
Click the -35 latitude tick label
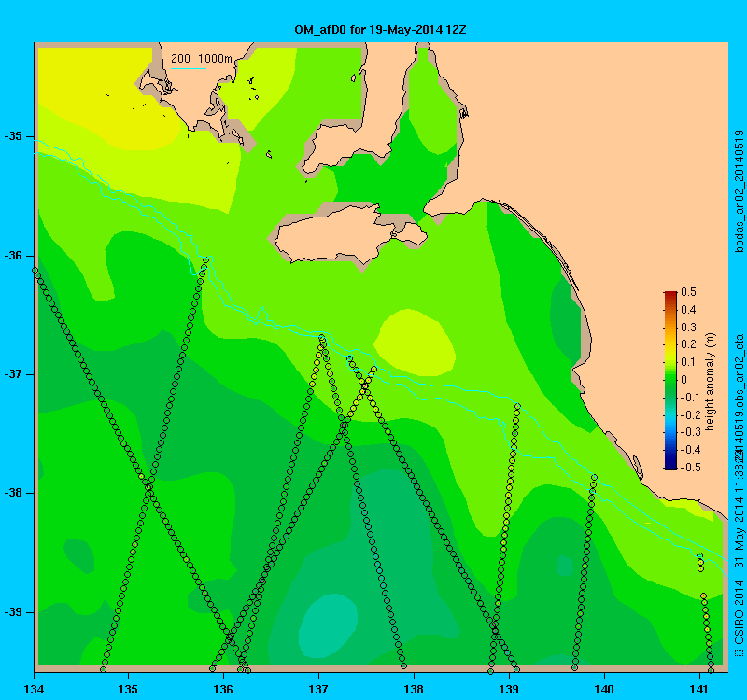pyautogui.click(x=13, y=136)
